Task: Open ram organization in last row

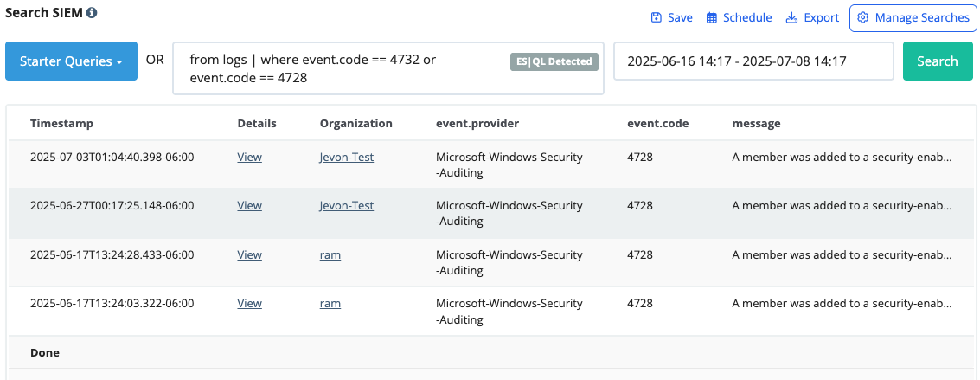Action: pos(330,304)
